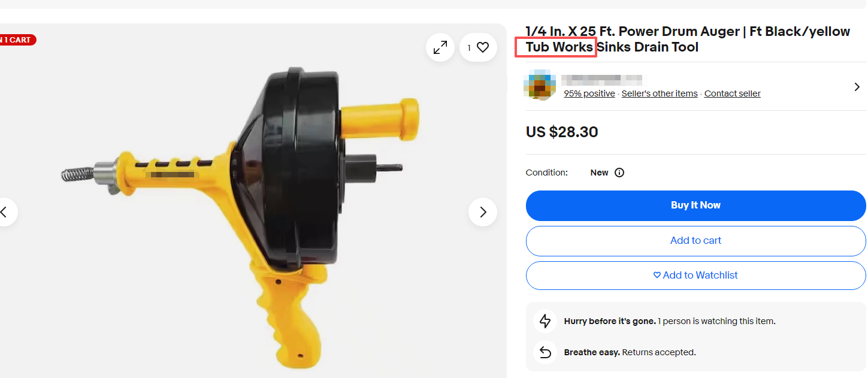The image size is (868, 378).
Task: Click the lightning bolt urgency icon
Action: tap(545, 321)
